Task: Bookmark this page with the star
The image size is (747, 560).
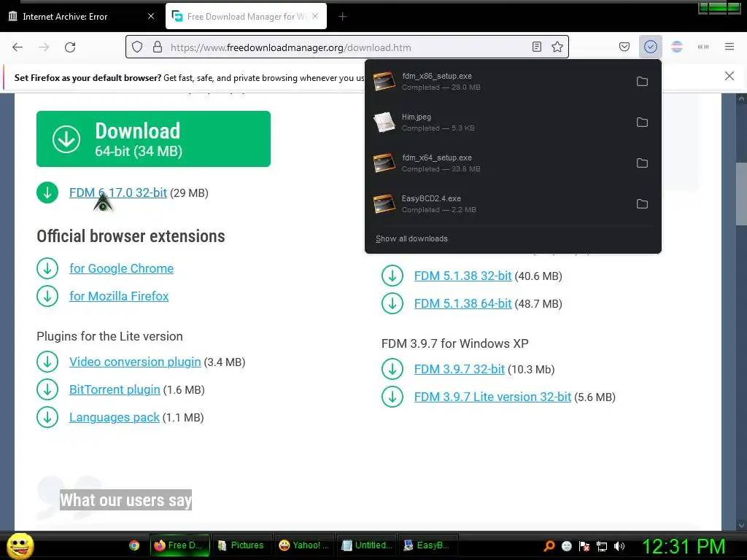Action: click(557, 47)
